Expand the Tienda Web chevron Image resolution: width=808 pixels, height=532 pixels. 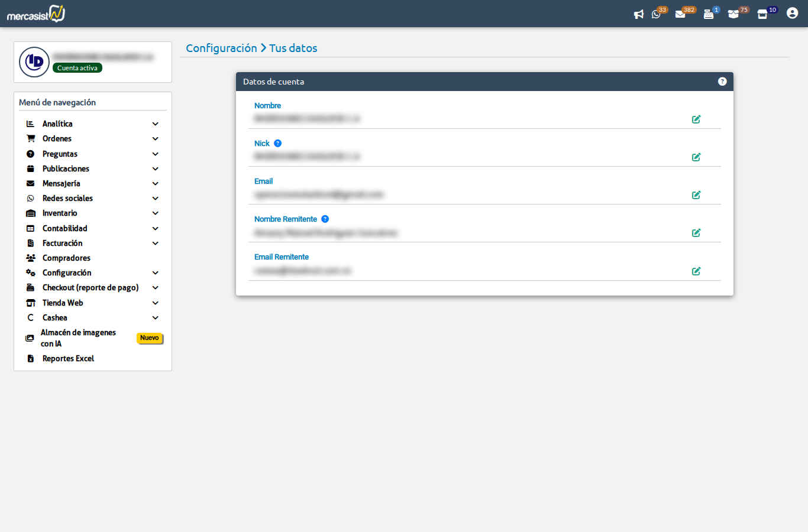tap(156, 303)
